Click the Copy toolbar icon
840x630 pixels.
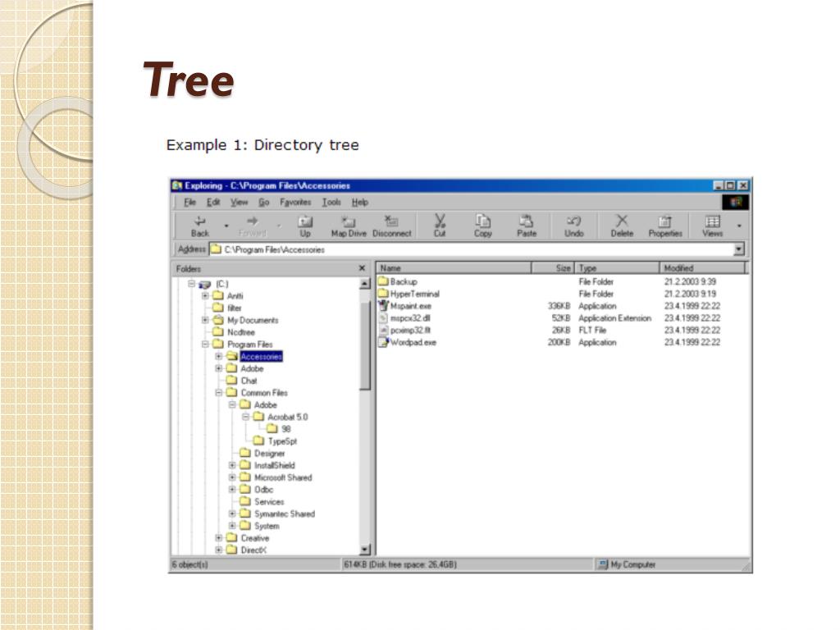pyautogui.click(x=483, y=221)
